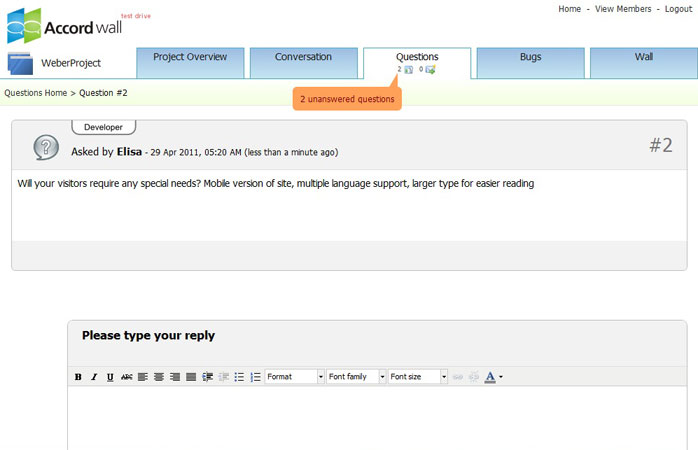Align reply text to the left
The width and height of the screenshot is (698, 450).
pos(143,377)
